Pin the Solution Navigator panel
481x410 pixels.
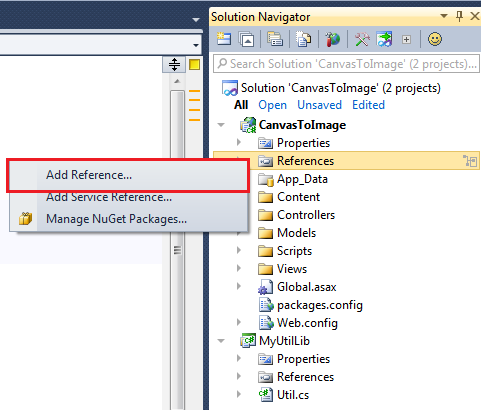(460, 16)
